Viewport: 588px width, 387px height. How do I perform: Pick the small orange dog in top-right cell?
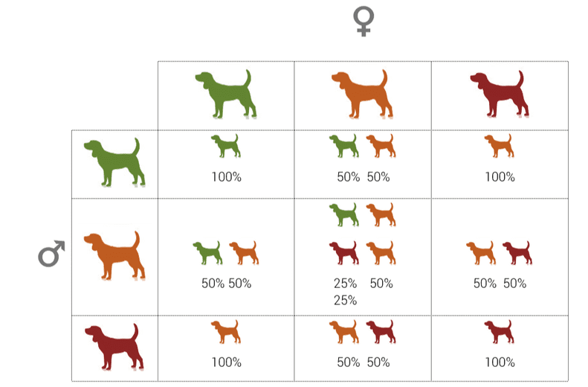499,145
